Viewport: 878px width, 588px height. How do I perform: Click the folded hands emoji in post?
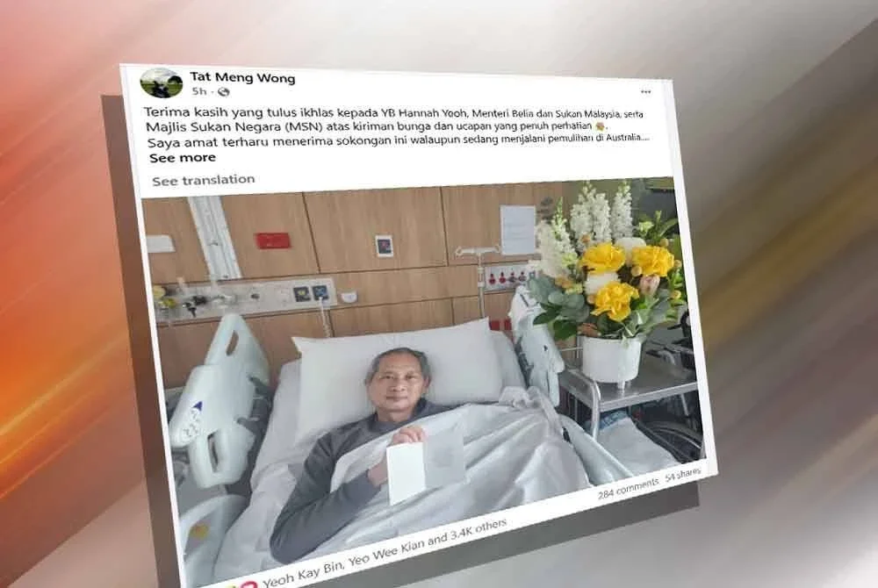click(x=601, y=127)
